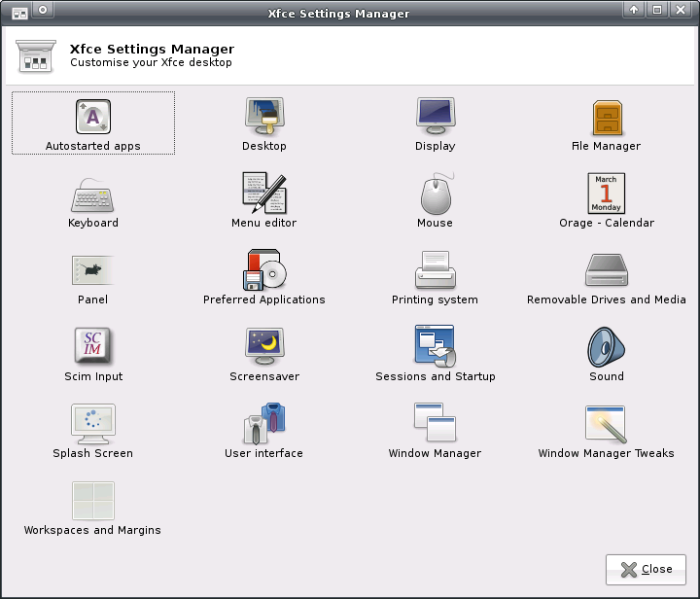The image size is (700, 599).
Task: Open Screensaver settings
Action: click(x=264, y=354)
